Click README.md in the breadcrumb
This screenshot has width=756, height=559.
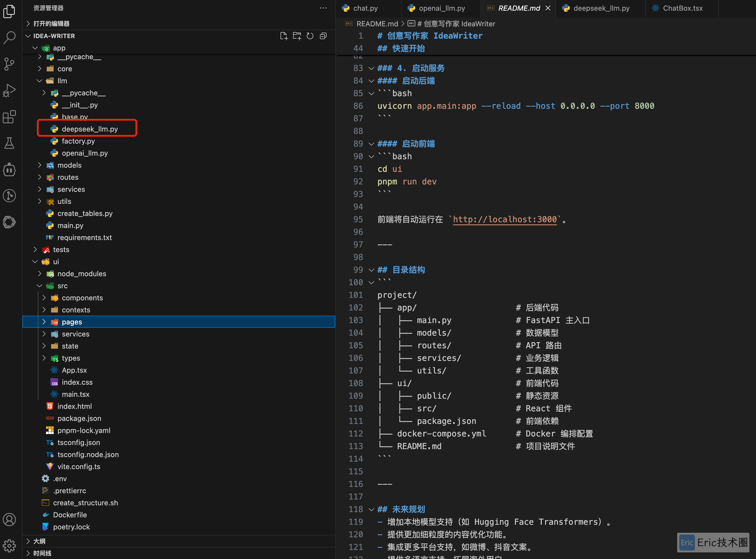(x=377, y=24)
